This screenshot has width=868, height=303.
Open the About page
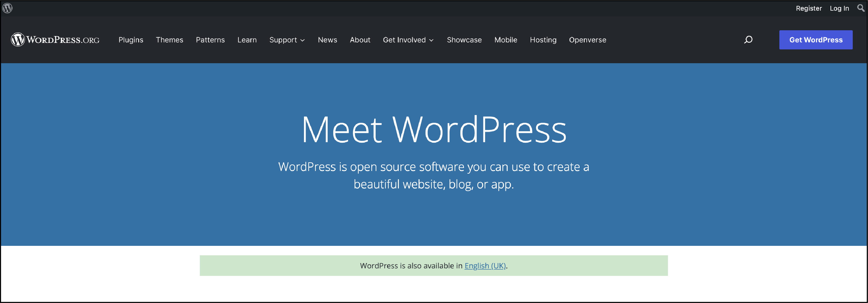click(360, 40)
